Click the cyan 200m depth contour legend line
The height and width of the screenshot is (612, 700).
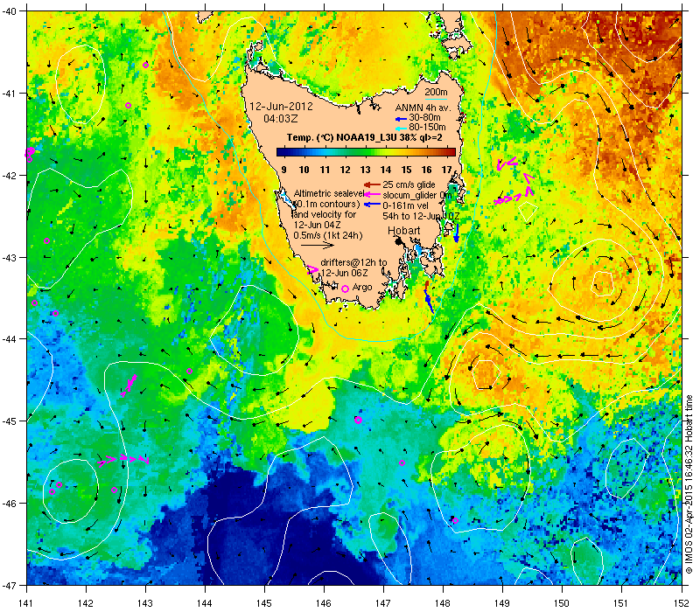pyautogui.click(x=436, y=99)
